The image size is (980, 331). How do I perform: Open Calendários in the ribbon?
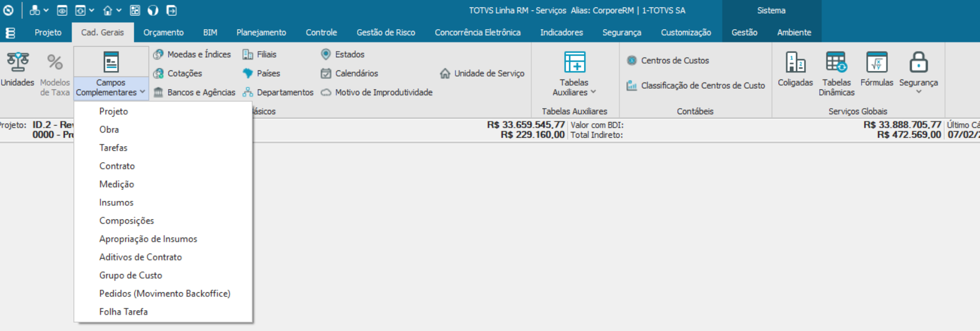(x=349, y=73)
